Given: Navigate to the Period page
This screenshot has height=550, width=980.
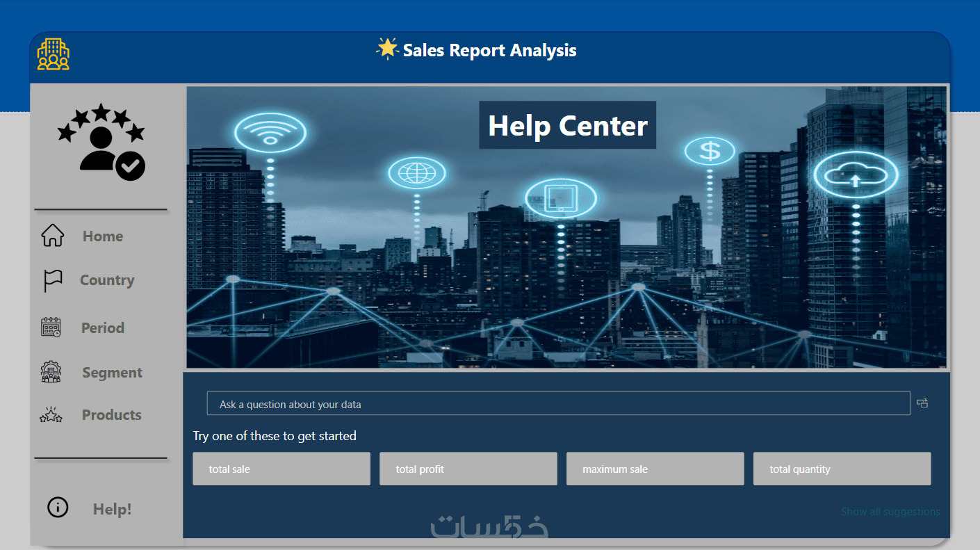Looking at the screenshot, I should tap(103, 328).
